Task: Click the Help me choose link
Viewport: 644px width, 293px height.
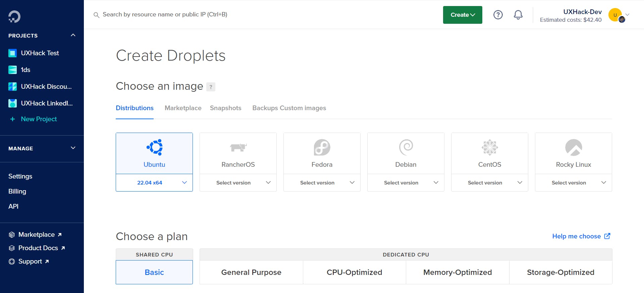Action: [581, 236]
